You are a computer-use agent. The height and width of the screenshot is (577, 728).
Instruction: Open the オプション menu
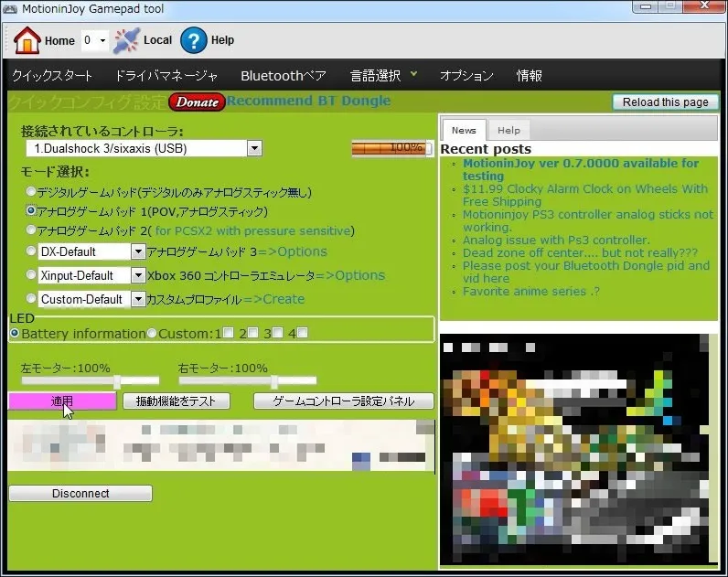coord(466,75)
